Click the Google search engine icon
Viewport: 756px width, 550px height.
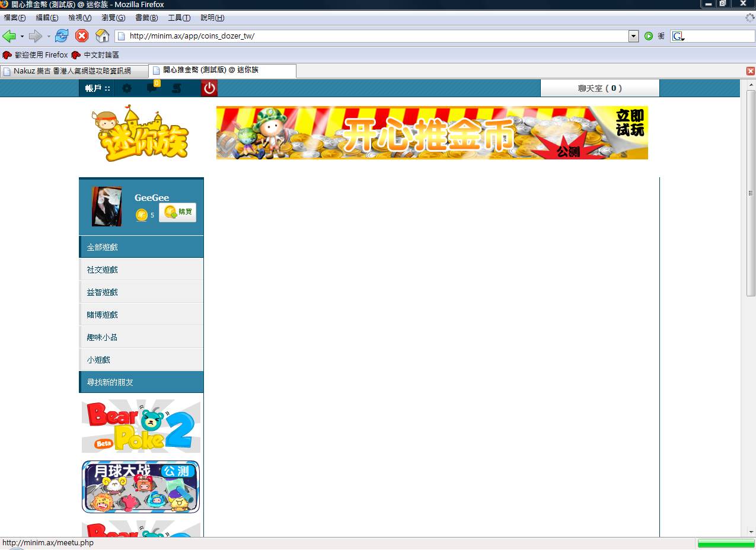[x=678, y=36]
